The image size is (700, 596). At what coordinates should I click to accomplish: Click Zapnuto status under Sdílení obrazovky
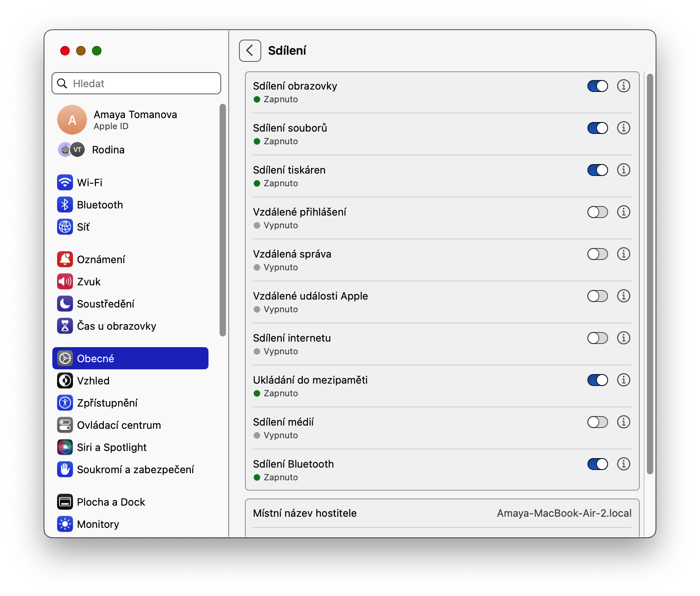(x=281, y=99)
